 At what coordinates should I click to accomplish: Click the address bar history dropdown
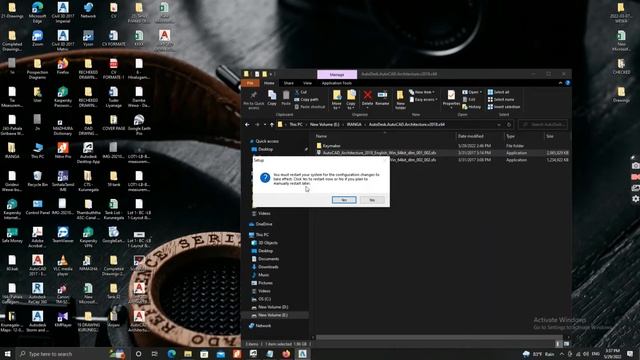[x=499, y=124]
